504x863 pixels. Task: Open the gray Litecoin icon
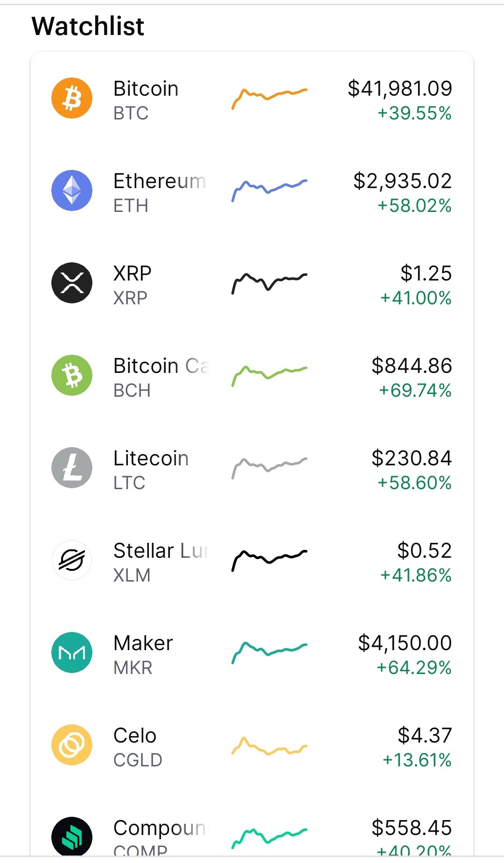pyautogui.click(x=72, y=468)
